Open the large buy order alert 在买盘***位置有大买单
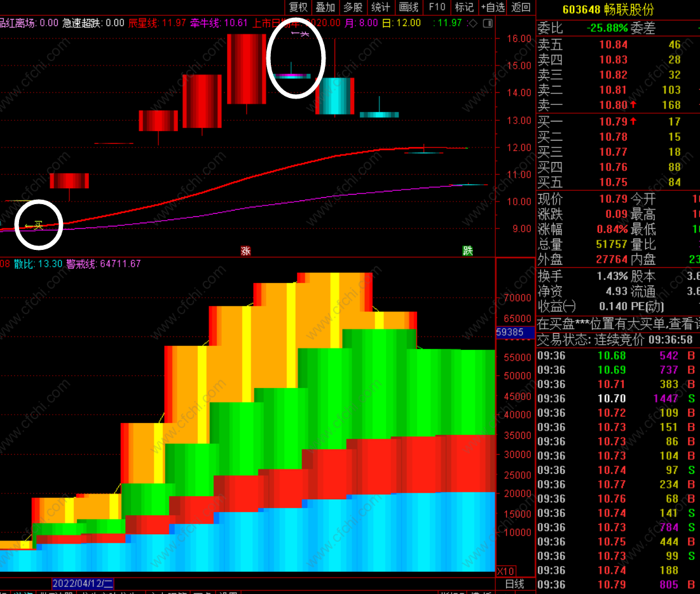Viewport: 700px width, 594px height. click(x=618, y=323)
